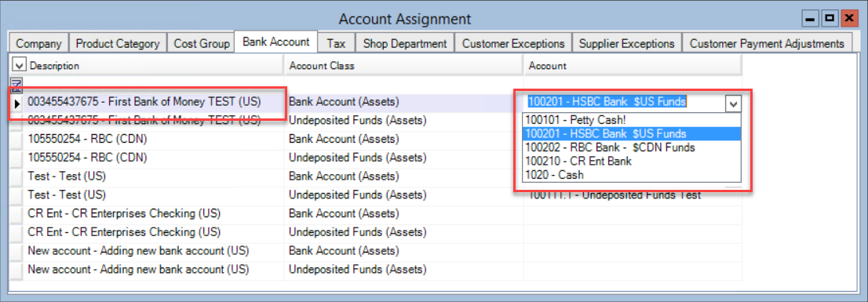Click the current row indicator arrow of First Bank row

pyautogui.click(x=16, y=104)
